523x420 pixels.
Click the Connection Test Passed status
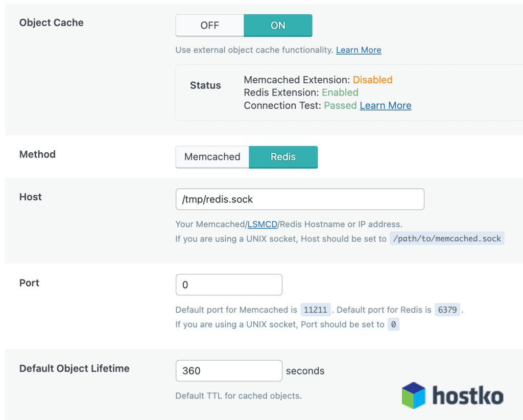[x=340, y=106]
